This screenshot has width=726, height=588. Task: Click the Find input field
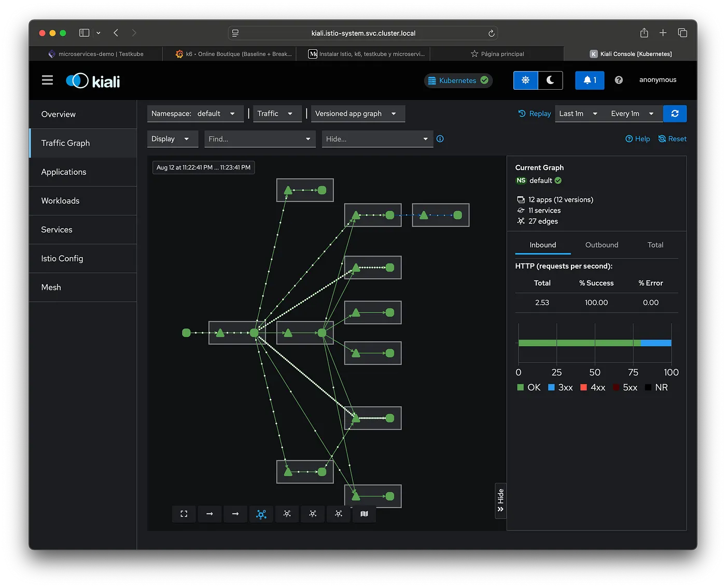click(x=254, y=139)
